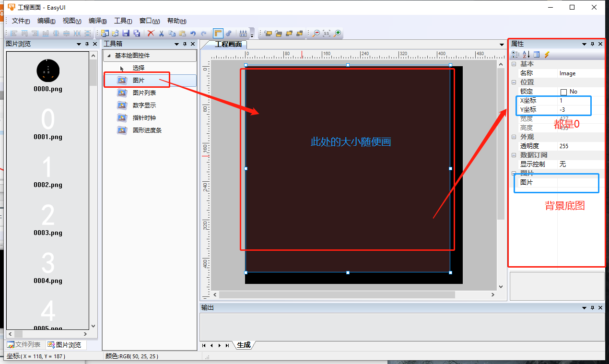Viewport: 609px width, 364px height.
Task: Select the 圆形进度条 toolbox control
Action: (150, 130)
